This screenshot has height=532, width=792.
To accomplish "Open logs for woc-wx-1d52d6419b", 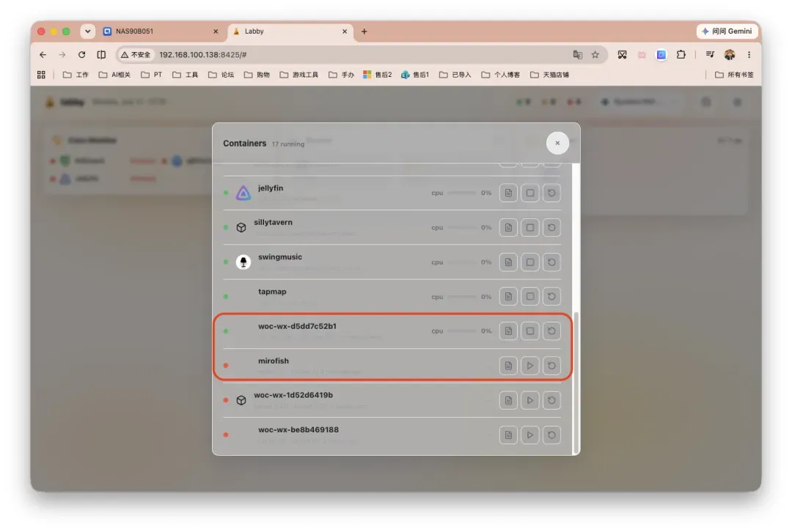I will click(508, 400).
